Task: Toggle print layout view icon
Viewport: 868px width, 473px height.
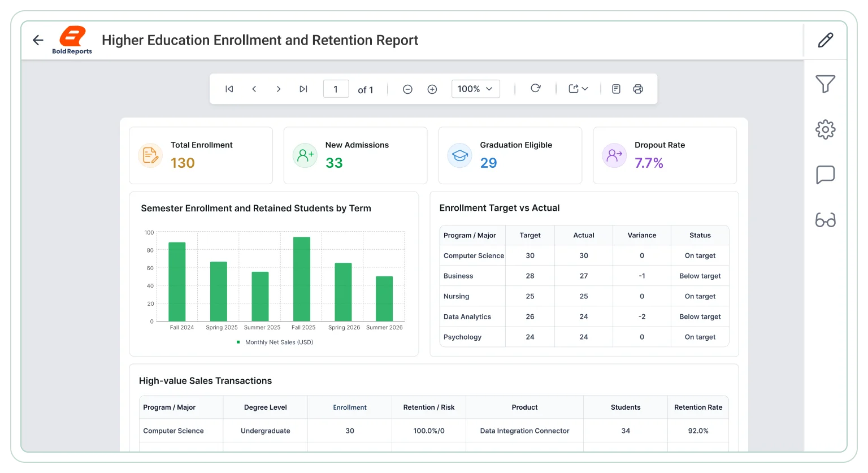Action: [617, 89]
